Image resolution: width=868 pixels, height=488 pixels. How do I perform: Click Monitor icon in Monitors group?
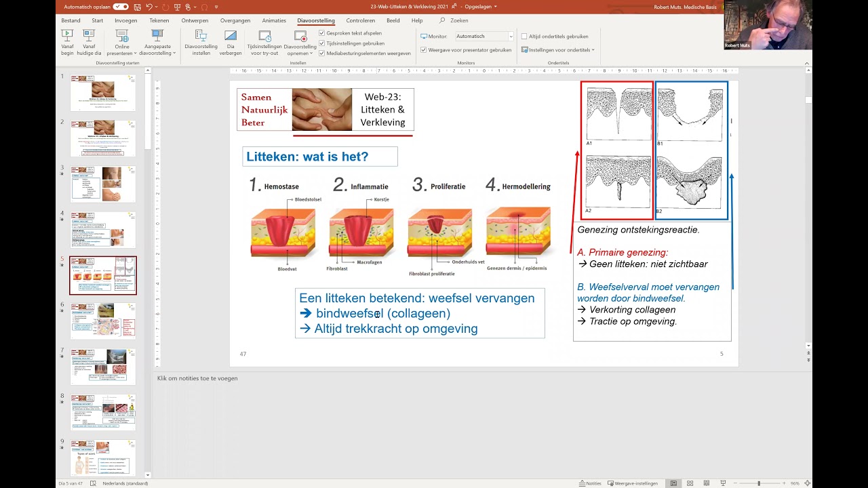(x=424, y=37)
